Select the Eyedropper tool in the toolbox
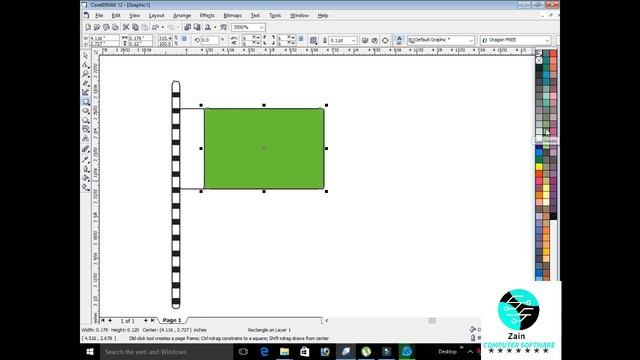 coord(86,159)
